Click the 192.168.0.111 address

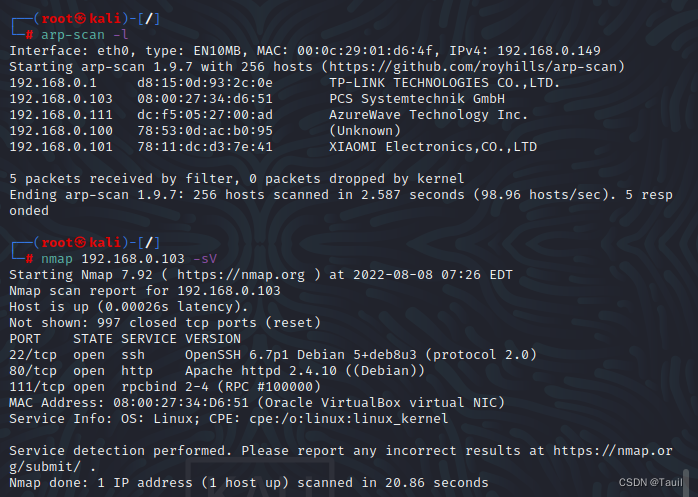(55, 115)
